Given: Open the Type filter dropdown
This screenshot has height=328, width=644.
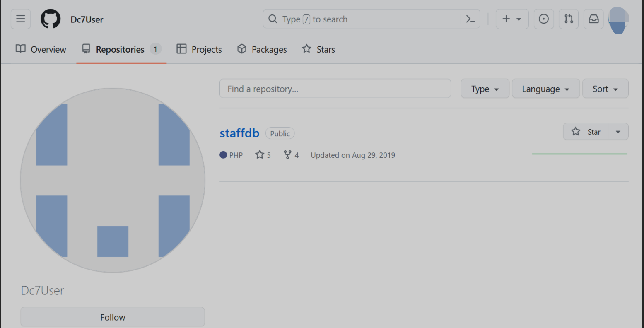Looking at the screenshot, I should 485,89.
